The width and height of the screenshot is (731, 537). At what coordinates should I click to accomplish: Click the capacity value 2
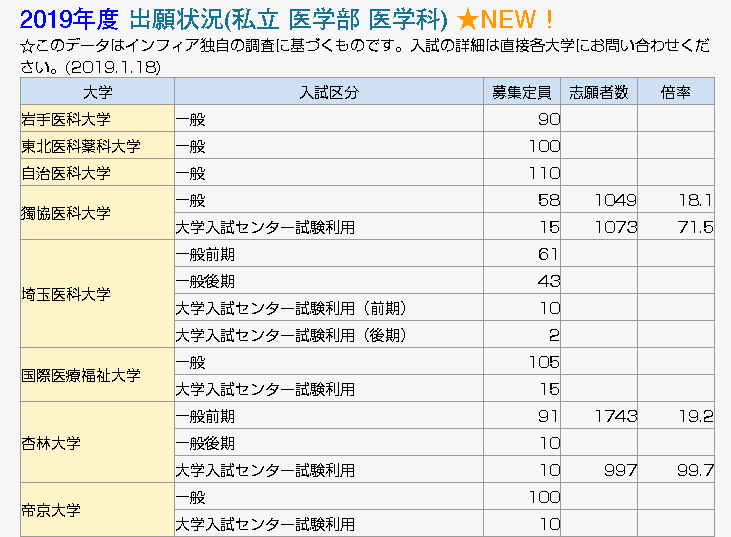[554, 336]
